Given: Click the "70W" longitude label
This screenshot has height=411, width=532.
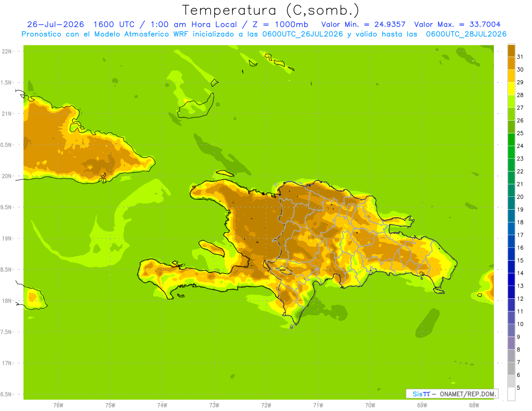Looking at the screenshot, I should 370,405.
